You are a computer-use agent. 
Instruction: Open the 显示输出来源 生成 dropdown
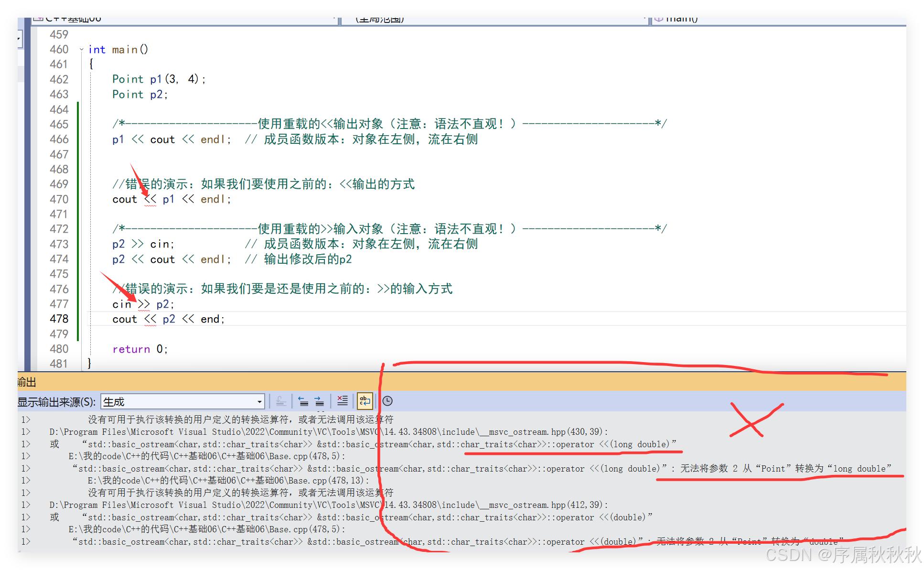pos(259,402)
